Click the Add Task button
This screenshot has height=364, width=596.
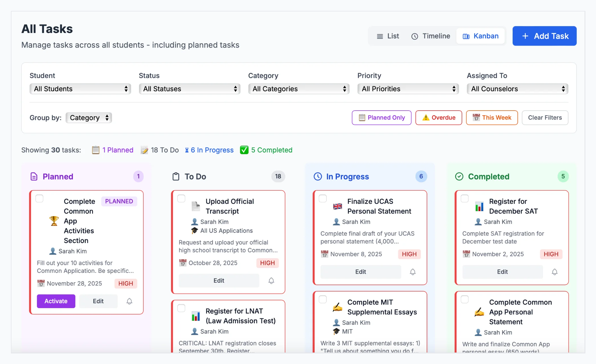tap(544, 36)
